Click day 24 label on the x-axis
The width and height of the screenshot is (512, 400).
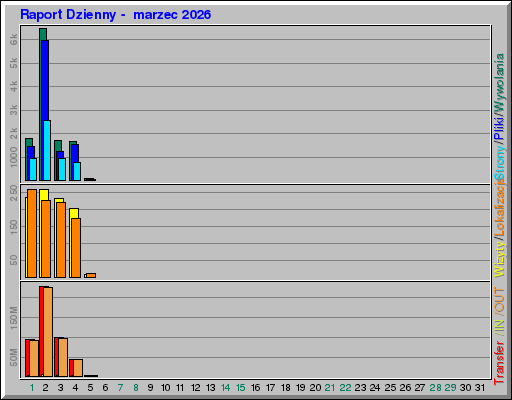click(x=375, y=388)
